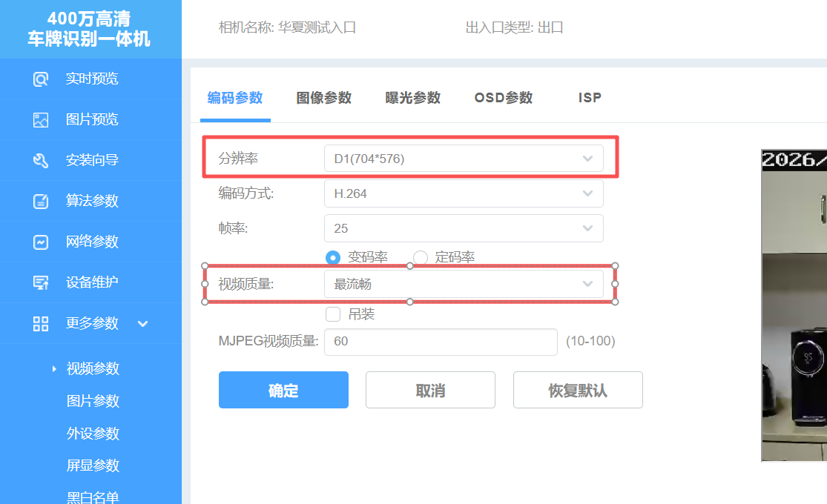Click the 算法参数 edit icon
The width and height of the screenshot is (827, 504).
[41, 202]
